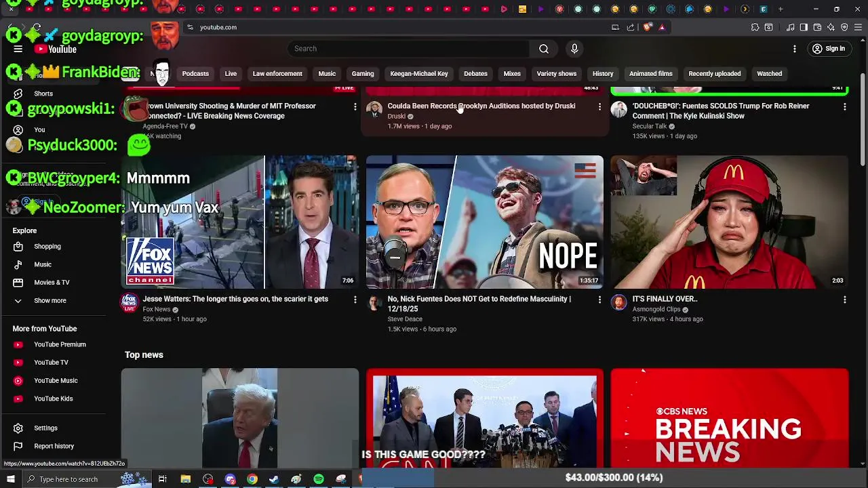This screenshot has height=488, width=868.
Task: Click the Brave Rewards triangle icon
Action: (662, 27)
